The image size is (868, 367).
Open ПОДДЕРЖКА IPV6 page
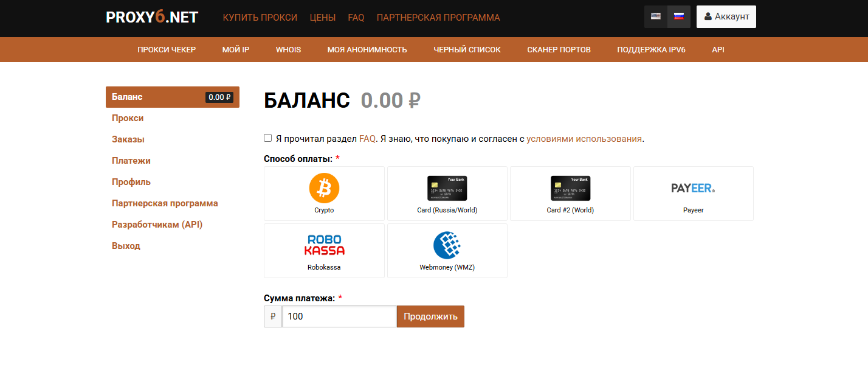tap(651, 50)
